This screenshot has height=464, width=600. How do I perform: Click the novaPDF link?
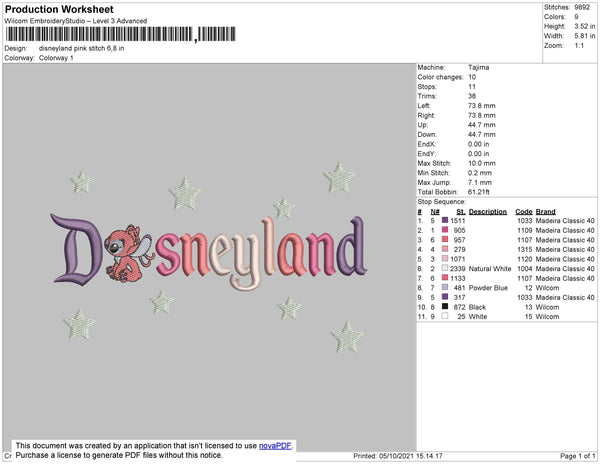(275, 446)
